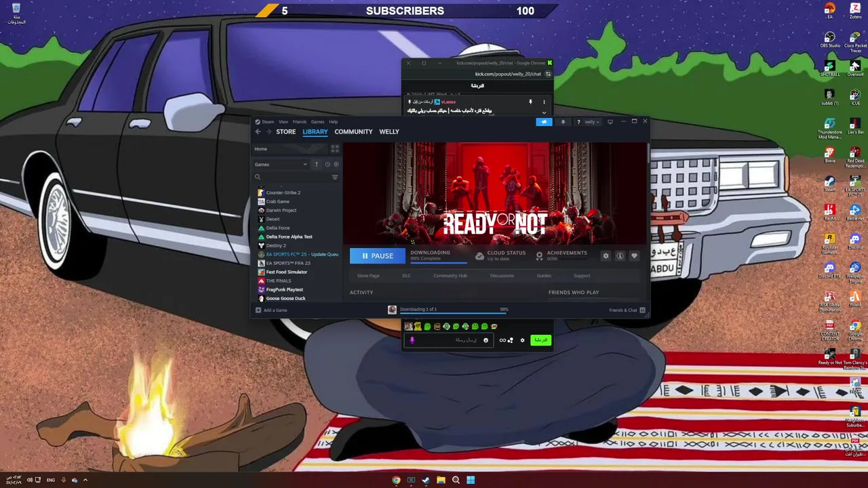Click the library search field
This screenshot has height=488, width=868.
[x=292, y=177]
